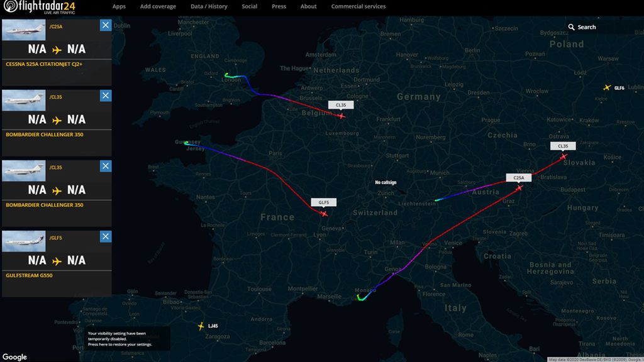644x362 pixels.
Task: Go to the Press page
Action: (279, 6)
